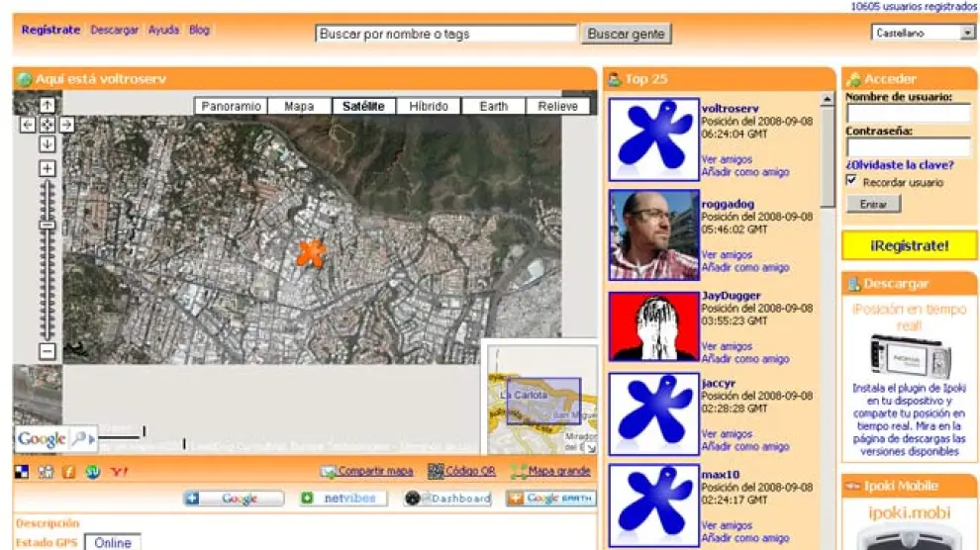Collapse the overview minimap corner arrow

coord(590,447)
